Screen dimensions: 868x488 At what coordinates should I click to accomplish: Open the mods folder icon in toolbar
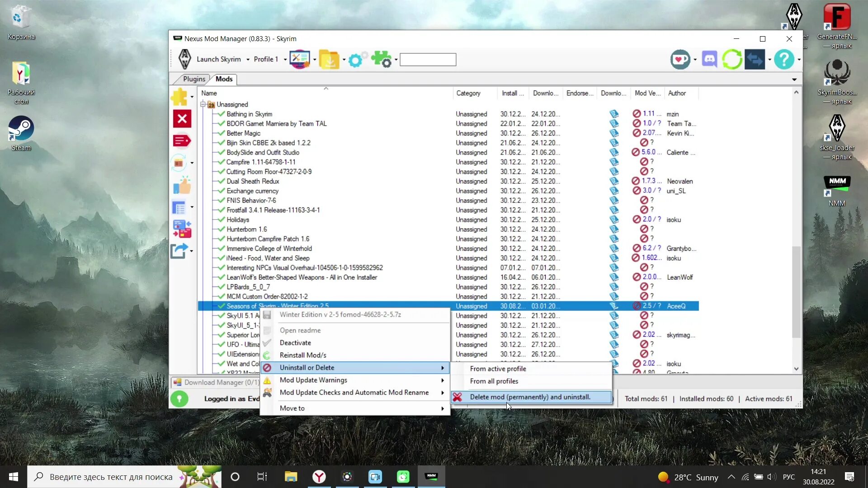coord(329,59)
